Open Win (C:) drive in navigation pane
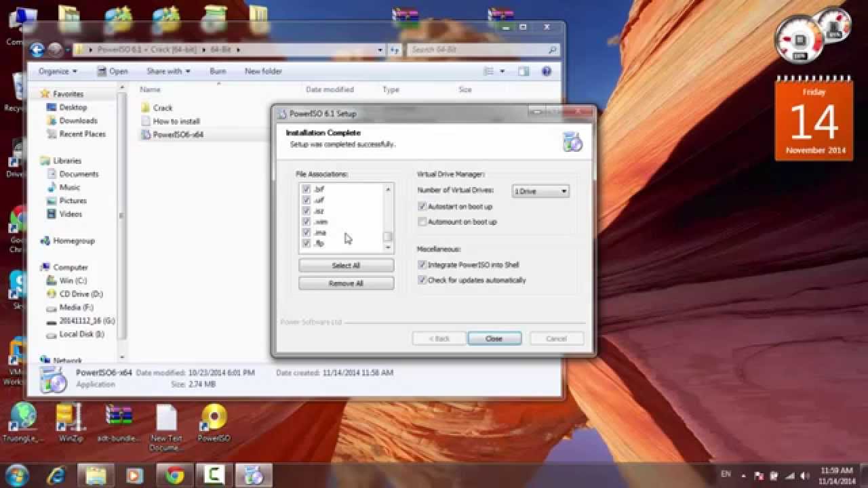 [x=73, y=281]
